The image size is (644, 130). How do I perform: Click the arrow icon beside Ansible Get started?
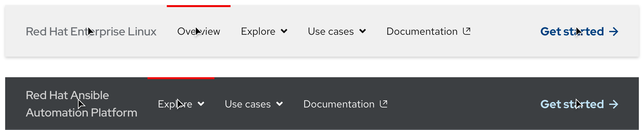(614, 104)
